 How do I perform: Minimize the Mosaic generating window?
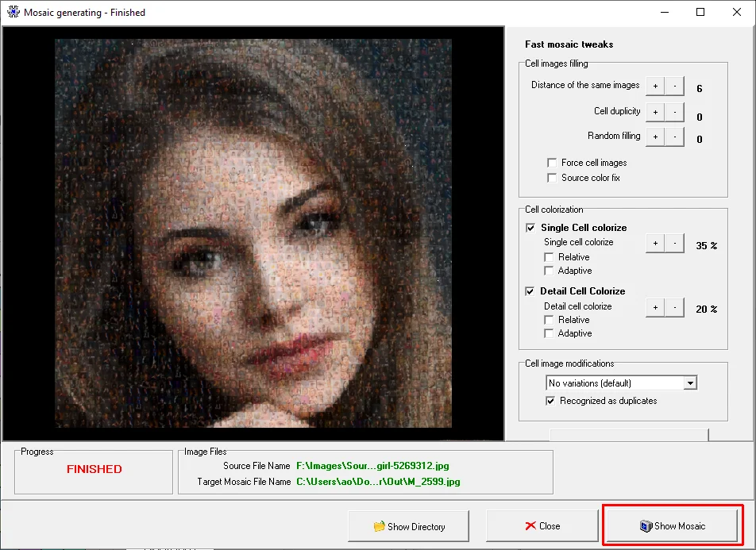click(x=665, y=12)
